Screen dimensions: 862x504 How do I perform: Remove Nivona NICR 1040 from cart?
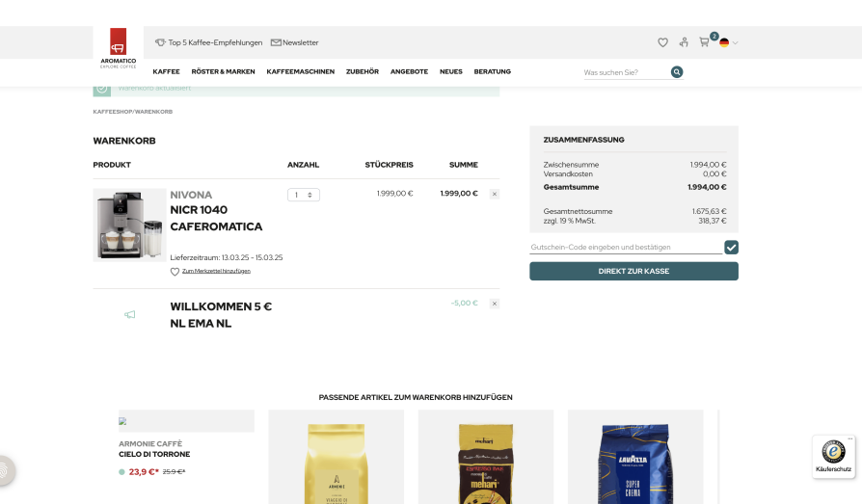coord(495,194)
